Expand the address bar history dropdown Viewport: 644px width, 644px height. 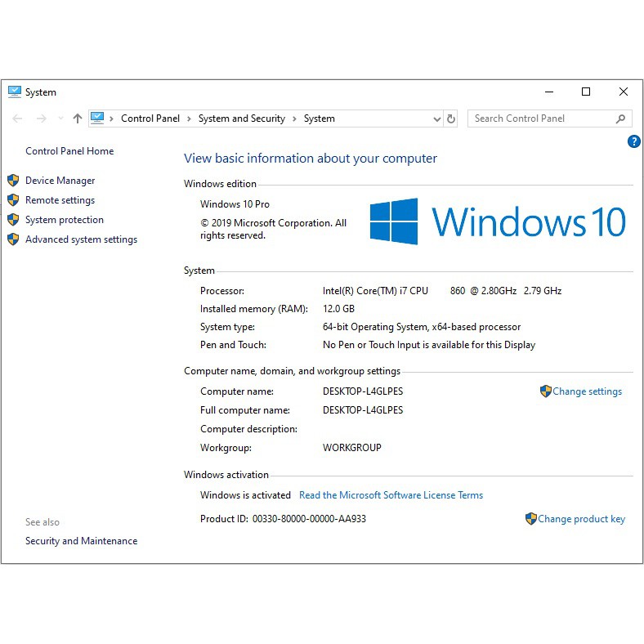pyautogui.click(x=436, y=119)
